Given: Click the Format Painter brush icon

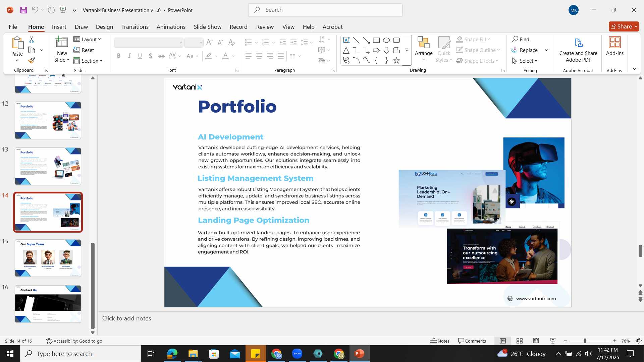Looking at the screenshot, I should pos(32,61).
